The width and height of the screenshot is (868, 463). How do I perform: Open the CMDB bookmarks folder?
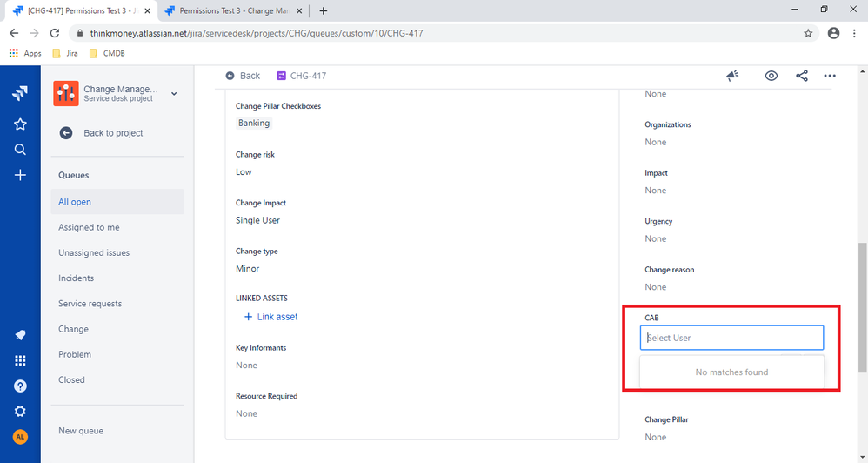tap(107, 53)
